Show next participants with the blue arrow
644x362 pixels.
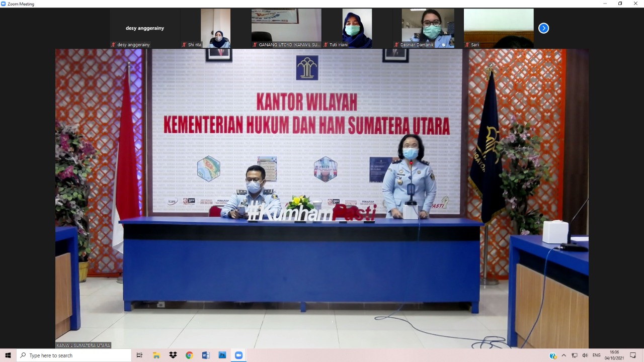(543, 28)
